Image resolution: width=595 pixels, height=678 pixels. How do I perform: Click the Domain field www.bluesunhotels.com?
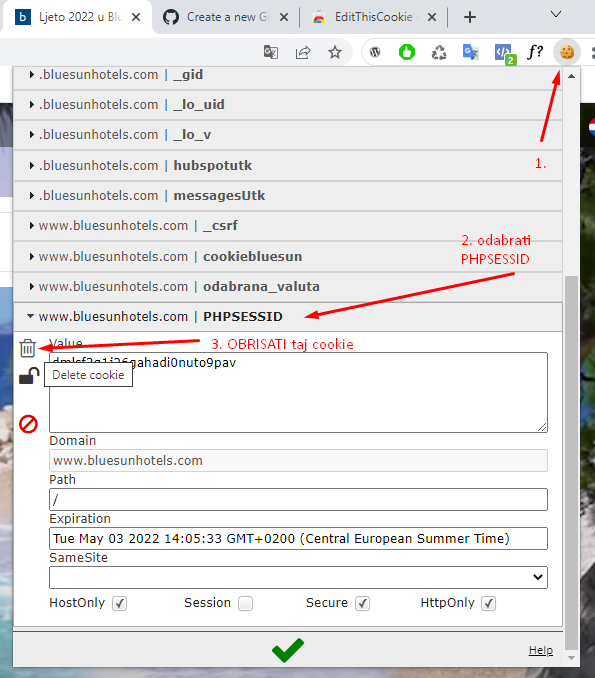298,461
